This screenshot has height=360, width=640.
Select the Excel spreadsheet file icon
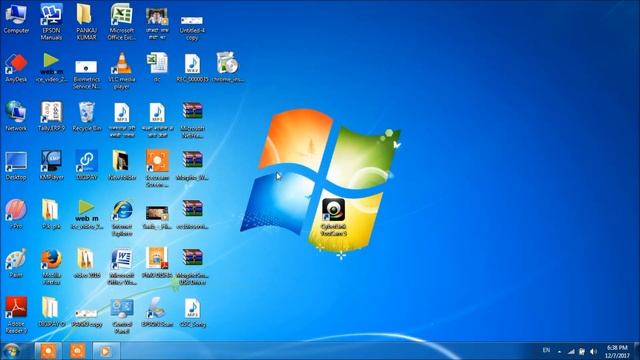point(157,67)
